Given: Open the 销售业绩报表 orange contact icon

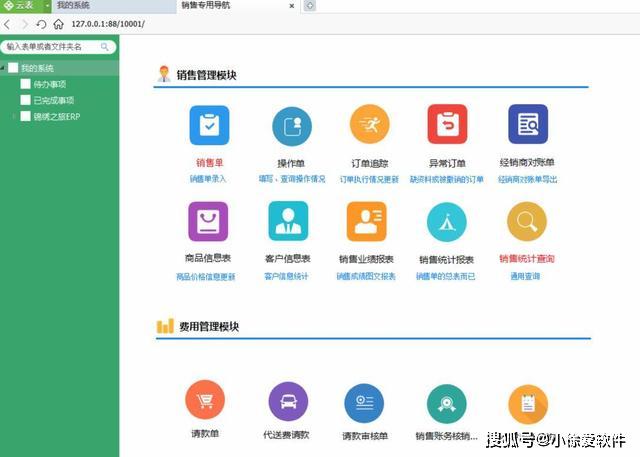Looking at the screenshot, I should click(367, 222).
